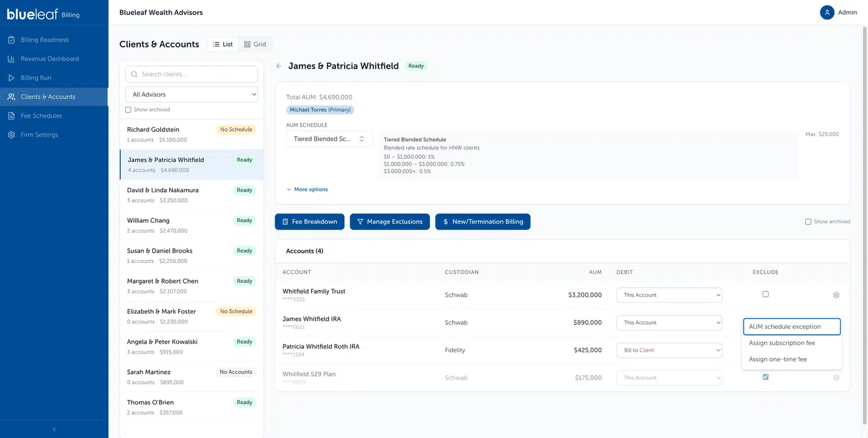Select Clients & Accounts in the sidebar

(54, 97)
